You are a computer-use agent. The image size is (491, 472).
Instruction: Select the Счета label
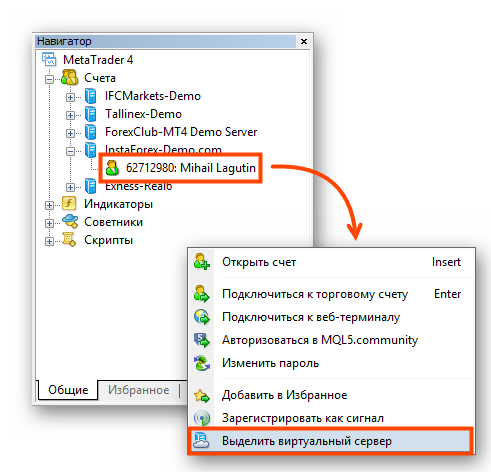tap(100, 78)
